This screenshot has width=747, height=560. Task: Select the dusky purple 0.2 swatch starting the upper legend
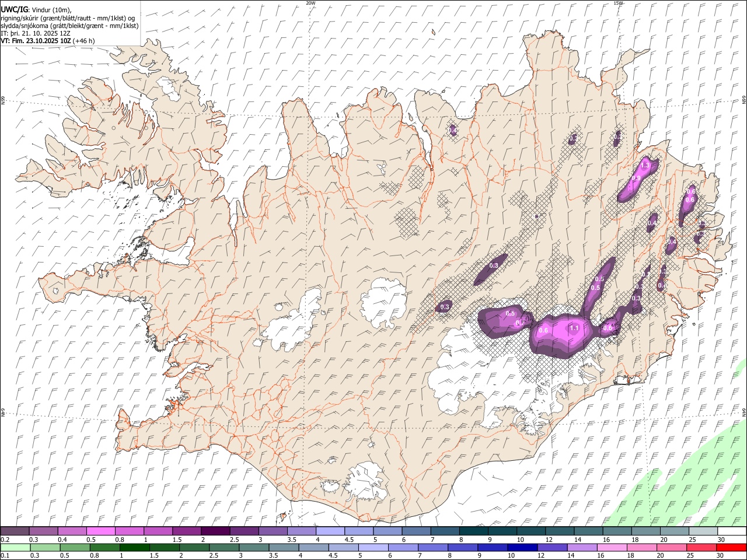pos(15,531)
